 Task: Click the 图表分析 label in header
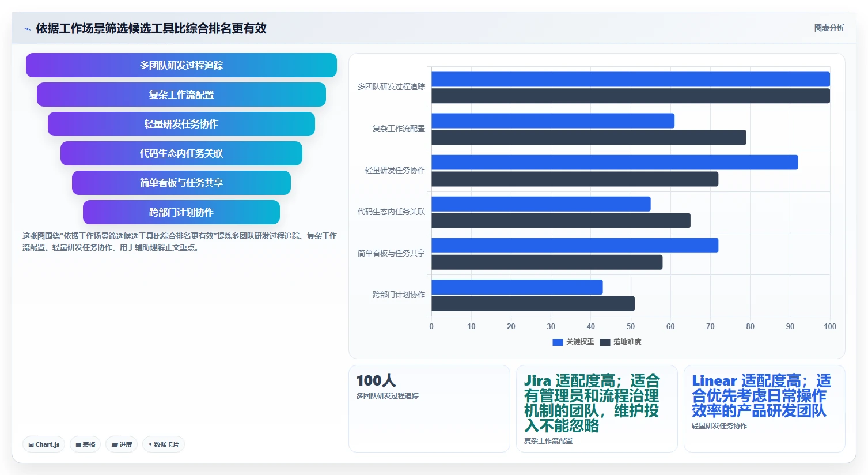point(829,28)
